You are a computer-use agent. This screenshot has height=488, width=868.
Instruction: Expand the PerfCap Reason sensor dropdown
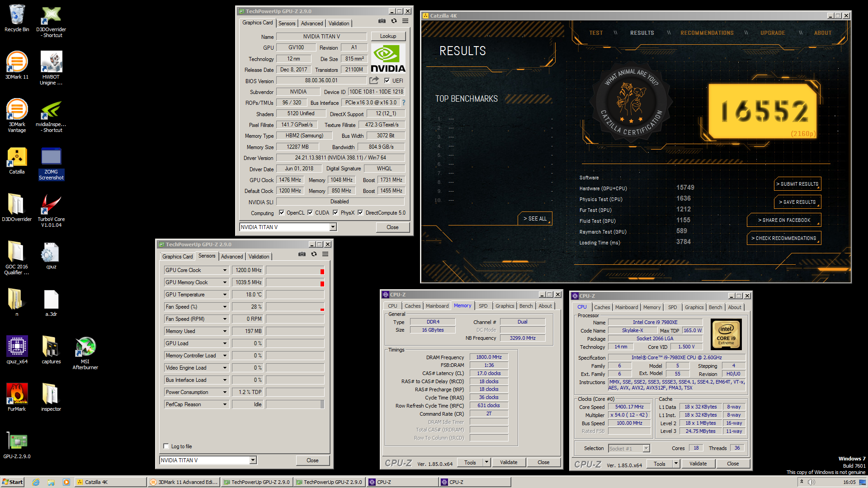coord(225,404)
